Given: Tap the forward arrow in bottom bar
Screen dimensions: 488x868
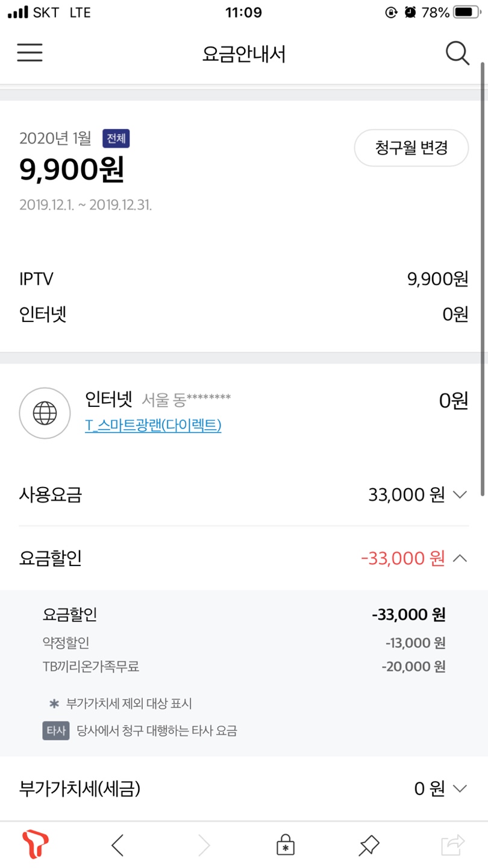Looking at the screenshot, I should 204,846.
